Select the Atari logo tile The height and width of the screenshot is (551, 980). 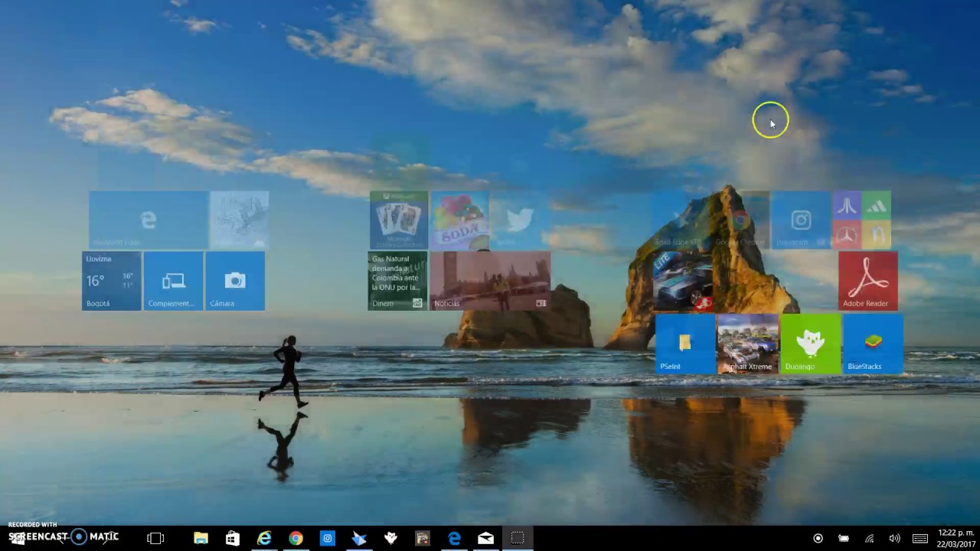click(x=847, y=206)
